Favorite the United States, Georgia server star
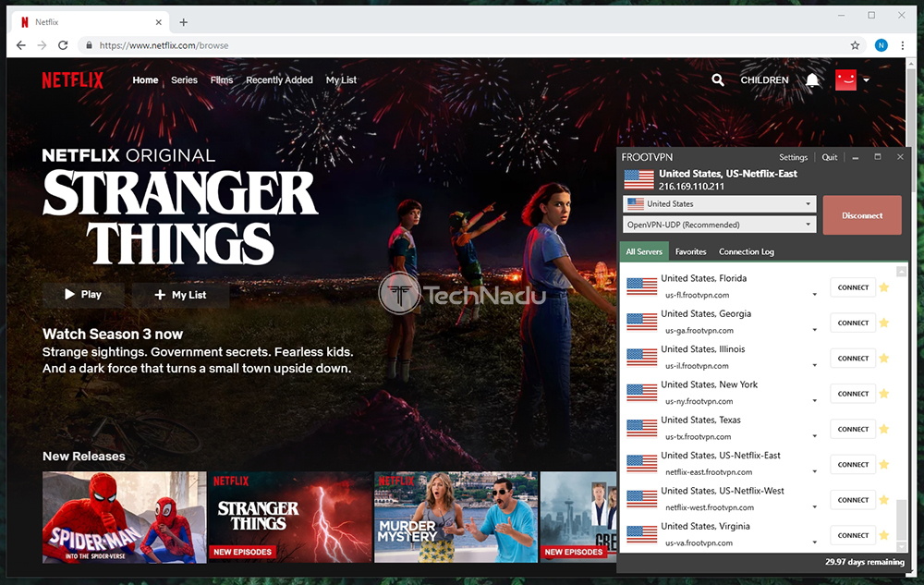The image size is (924, 585). click(x=884, y=323)
